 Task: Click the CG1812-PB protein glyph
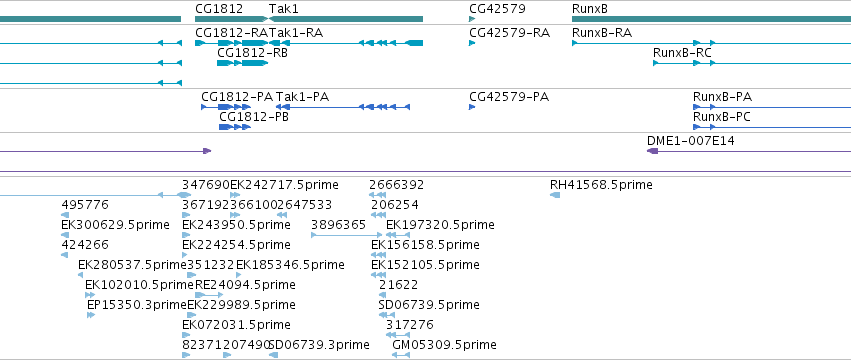tap(235, 127)
